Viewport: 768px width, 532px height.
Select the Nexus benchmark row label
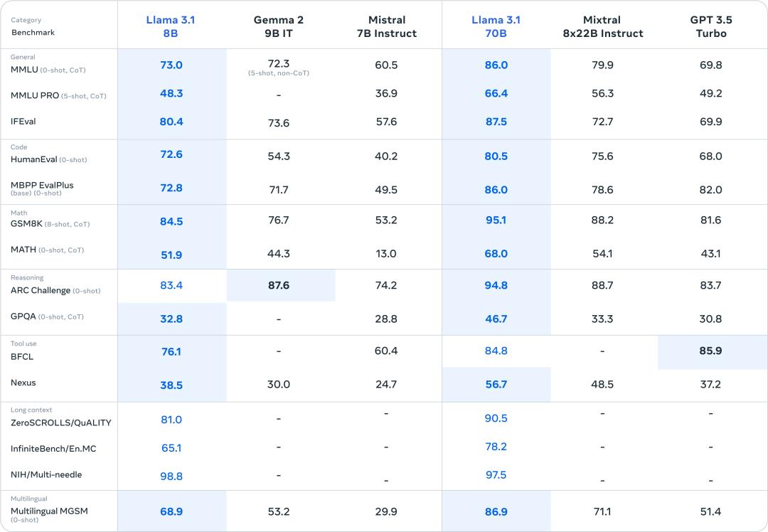click(23, 383)
